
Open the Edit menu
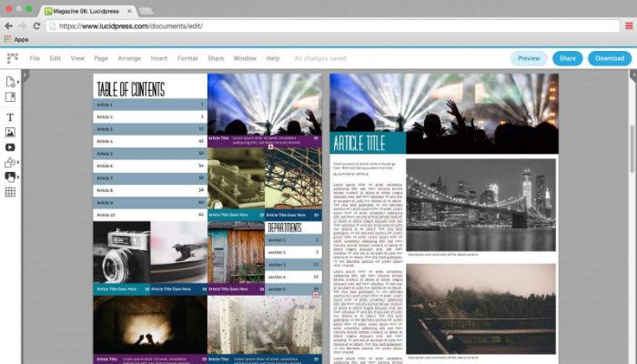tap(56, 58)
